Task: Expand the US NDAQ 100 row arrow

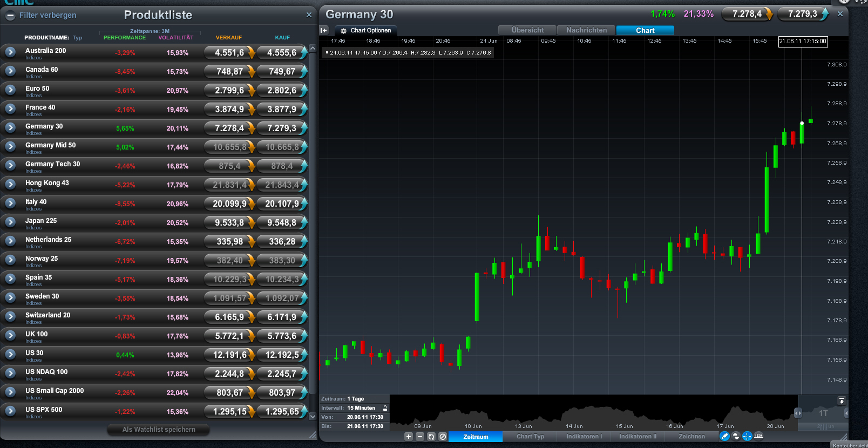Action: pos(10,373)
